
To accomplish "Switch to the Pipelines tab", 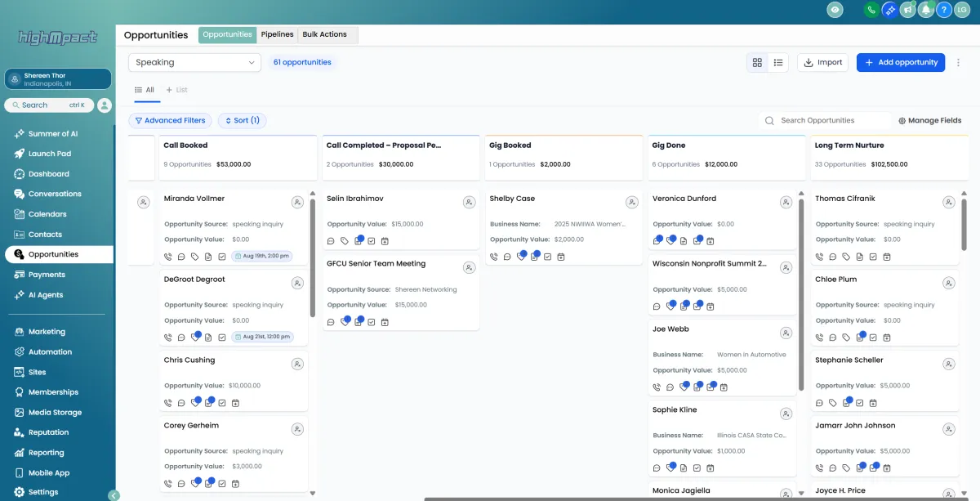I will point(277,34).
